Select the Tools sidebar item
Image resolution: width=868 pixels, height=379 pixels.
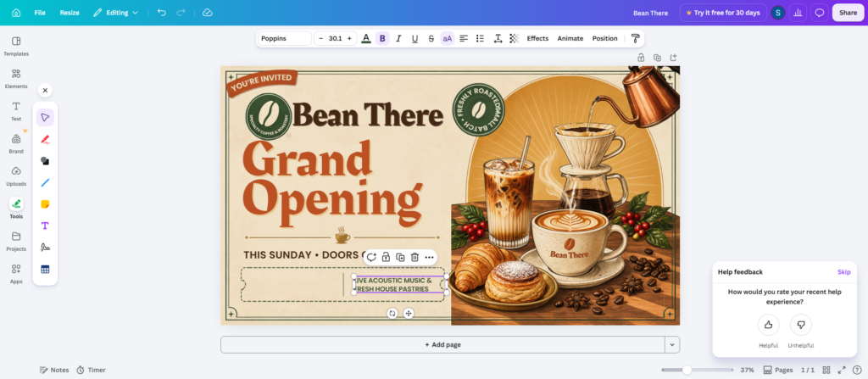tap(16, 209)
